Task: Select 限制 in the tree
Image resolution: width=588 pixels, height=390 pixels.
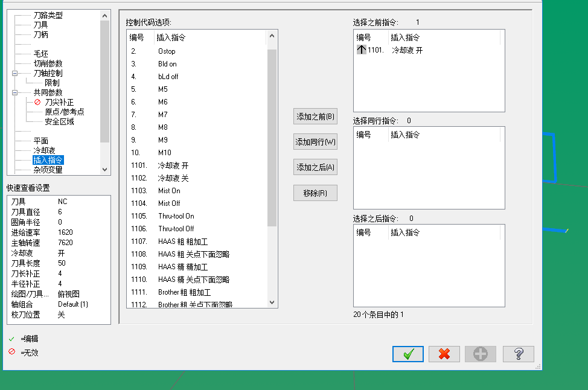Action: pos(52,83)
